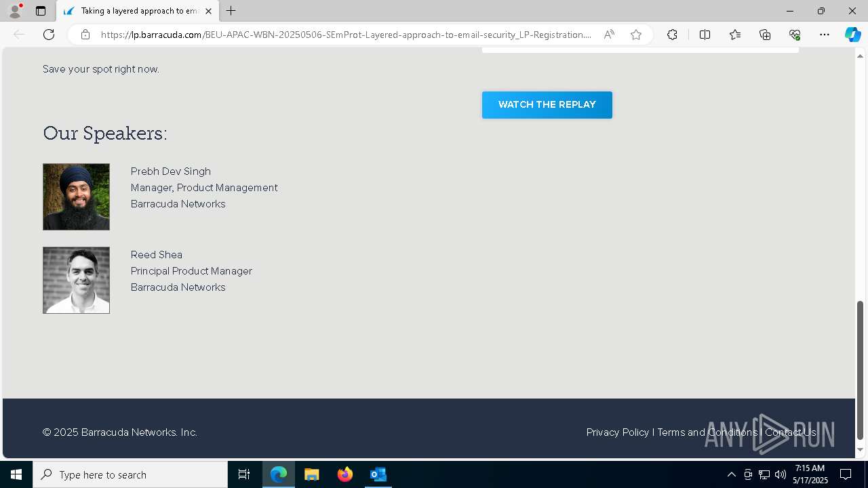Open Copilot sidebar icon

tap(852, 35)
